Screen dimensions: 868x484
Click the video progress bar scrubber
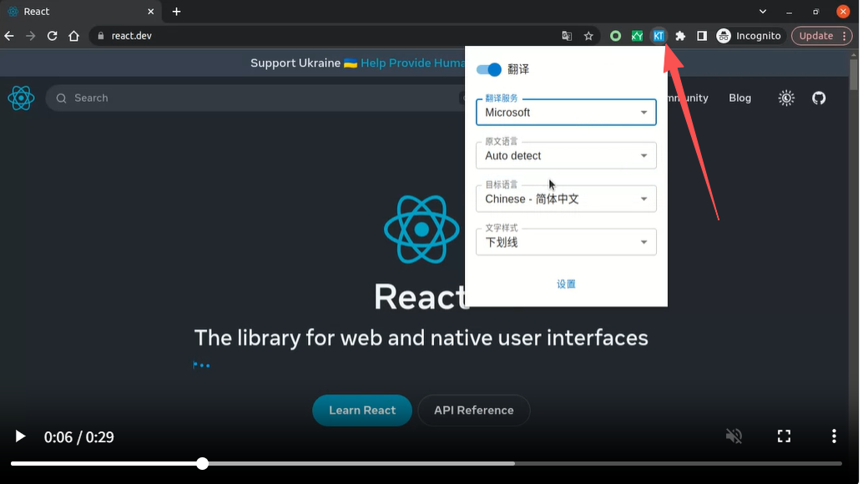point(202,463)
